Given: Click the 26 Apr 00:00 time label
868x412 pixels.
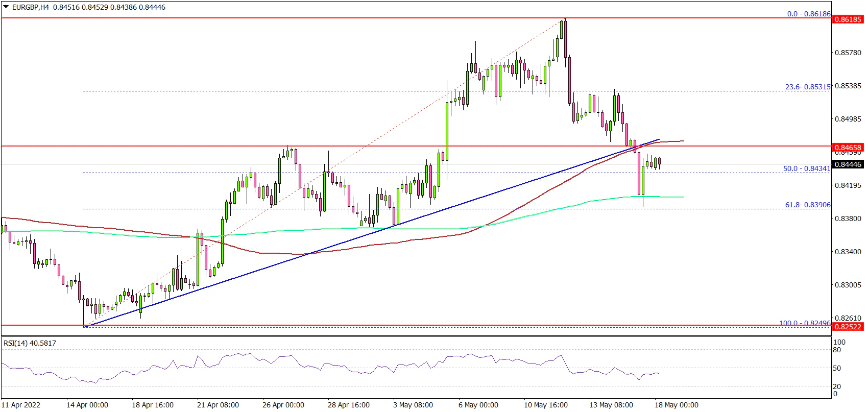Looking at the screenshot, I should tap(283, 405).
